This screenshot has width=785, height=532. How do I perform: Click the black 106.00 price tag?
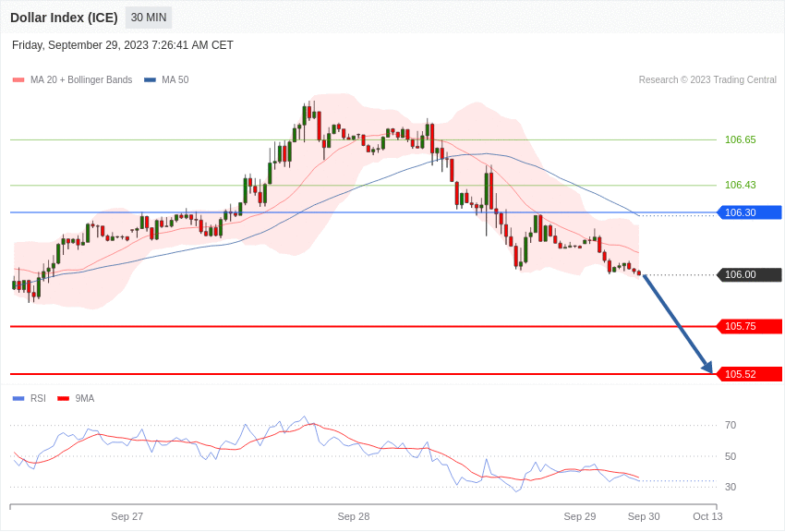point(748,274)
